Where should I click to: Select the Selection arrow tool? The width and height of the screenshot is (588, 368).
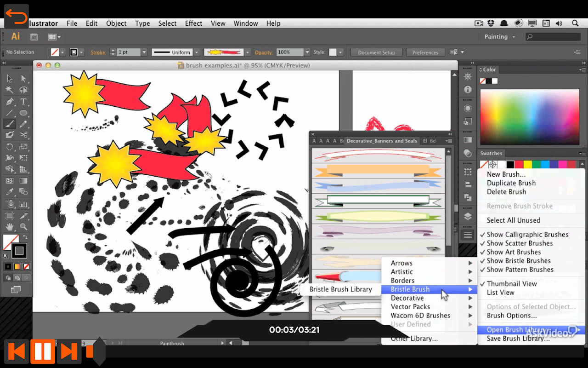click(x=10, y=79)
